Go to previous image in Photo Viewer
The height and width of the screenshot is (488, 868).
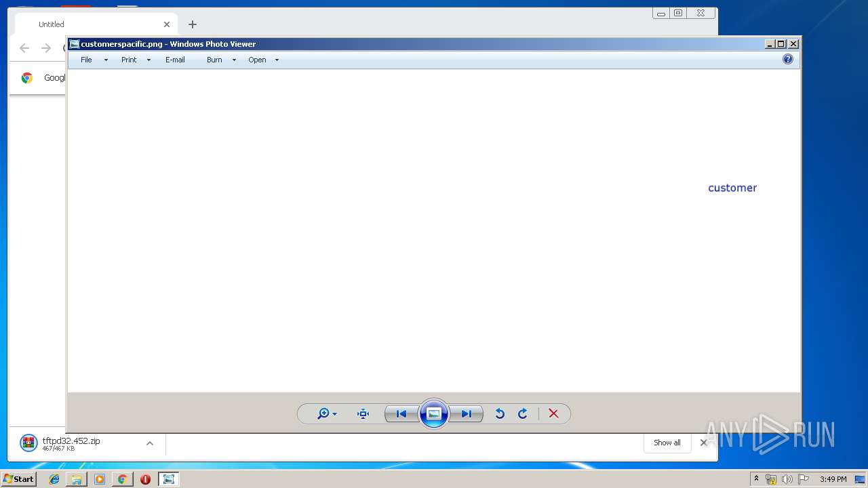[x=401, y=413]
